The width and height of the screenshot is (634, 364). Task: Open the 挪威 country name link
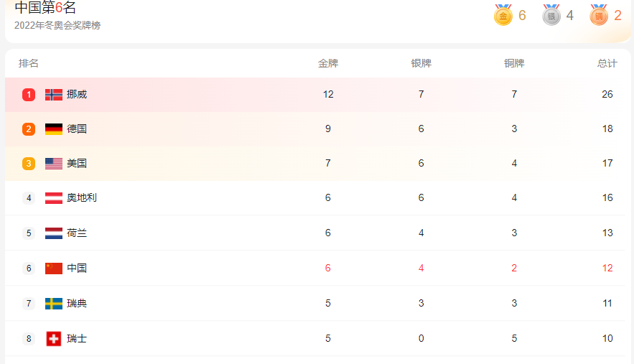point(77,94)
